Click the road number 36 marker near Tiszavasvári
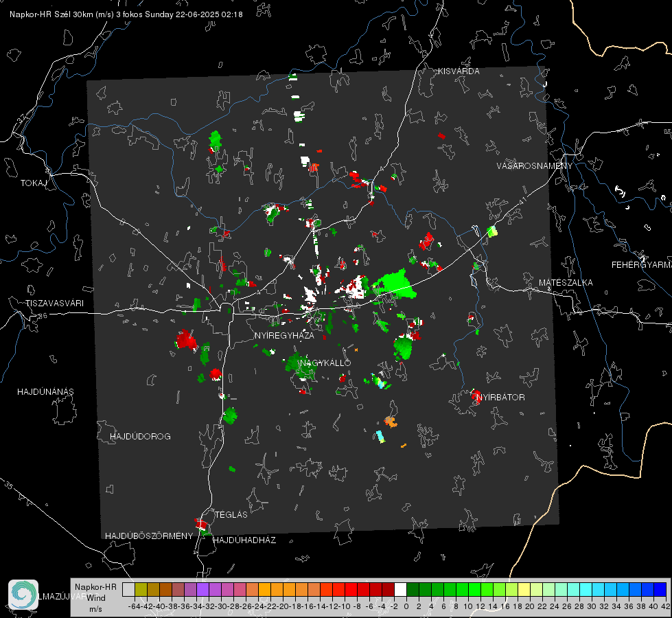672x618 pixels. tap(43, 316)
